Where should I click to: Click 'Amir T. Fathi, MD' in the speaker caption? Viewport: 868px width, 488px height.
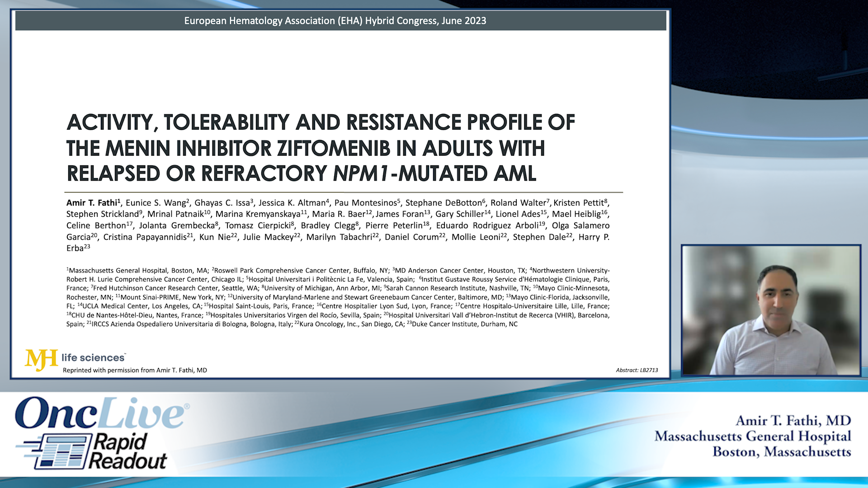pyautogui.click(x=793, y=421)
